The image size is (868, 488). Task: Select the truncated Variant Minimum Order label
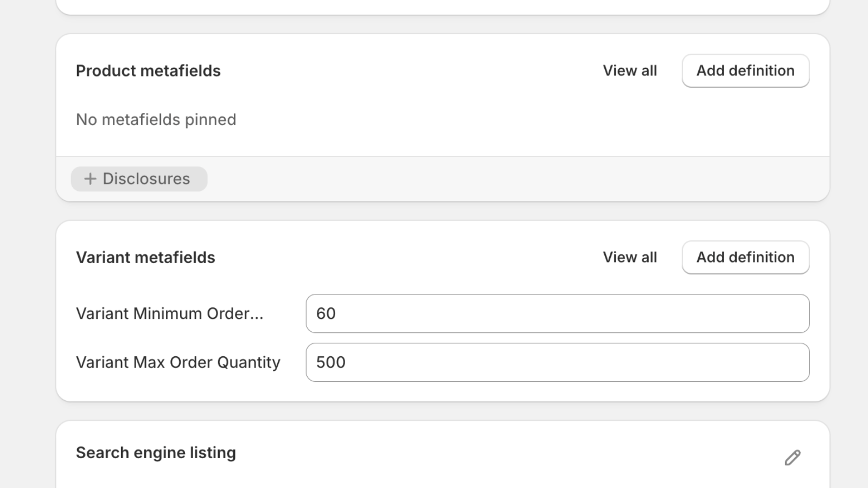tap(169, 313)
